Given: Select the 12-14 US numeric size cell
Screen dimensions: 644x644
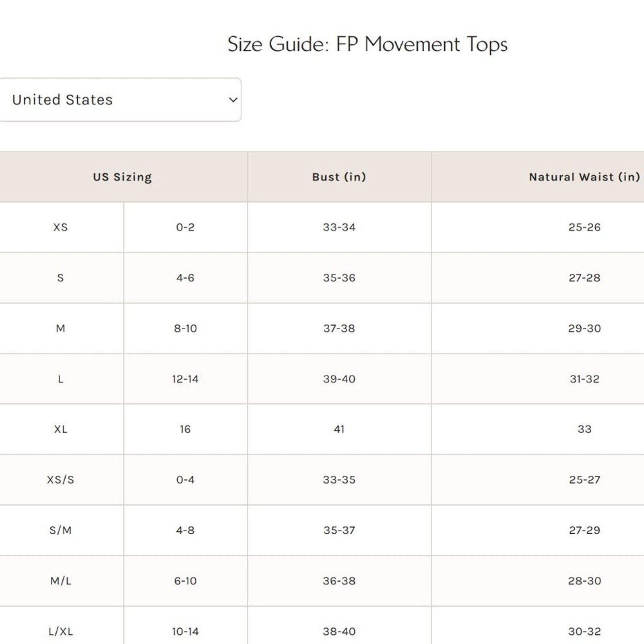Looking at the screenshot, I should click(185, 379).
